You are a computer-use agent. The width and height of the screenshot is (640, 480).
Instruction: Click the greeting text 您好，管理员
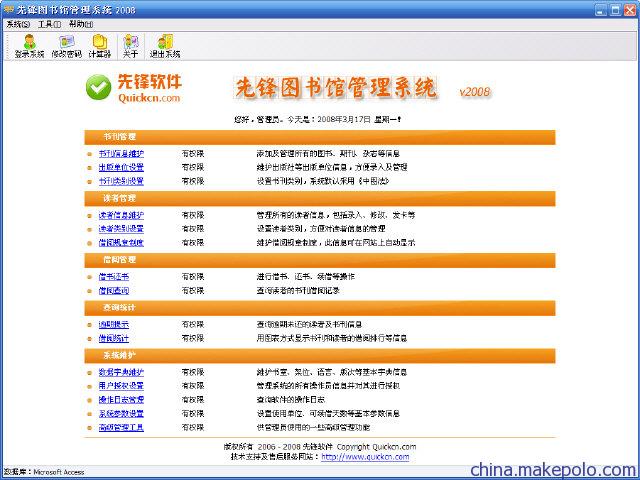pyautogui.click(x=257, y=120)
